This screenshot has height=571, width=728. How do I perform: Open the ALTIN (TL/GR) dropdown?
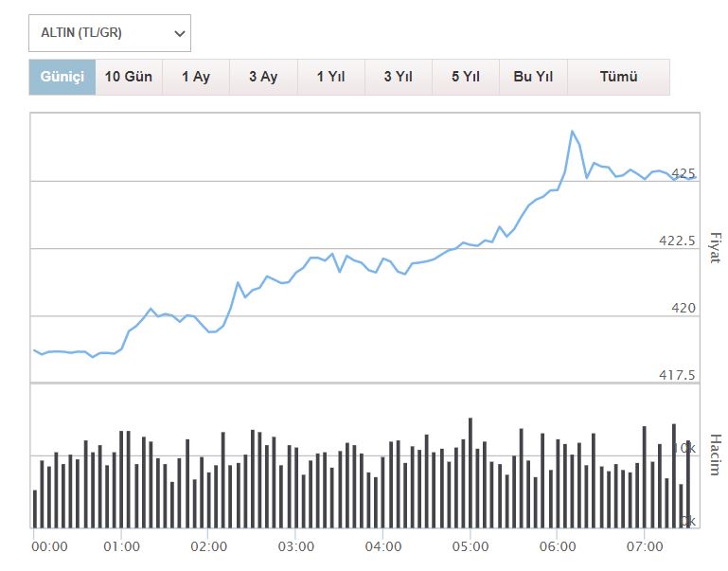[x=110, y=33]
